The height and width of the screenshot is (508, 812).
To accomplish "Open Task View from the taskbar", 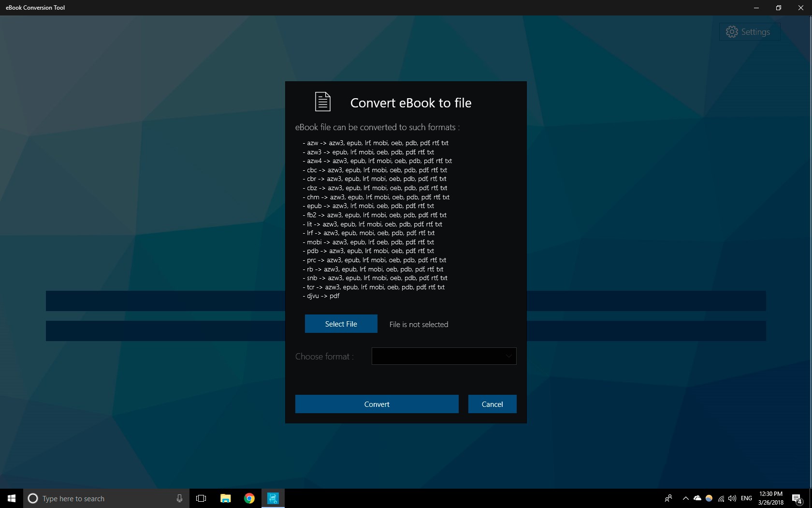I will [x=201, y=498].
